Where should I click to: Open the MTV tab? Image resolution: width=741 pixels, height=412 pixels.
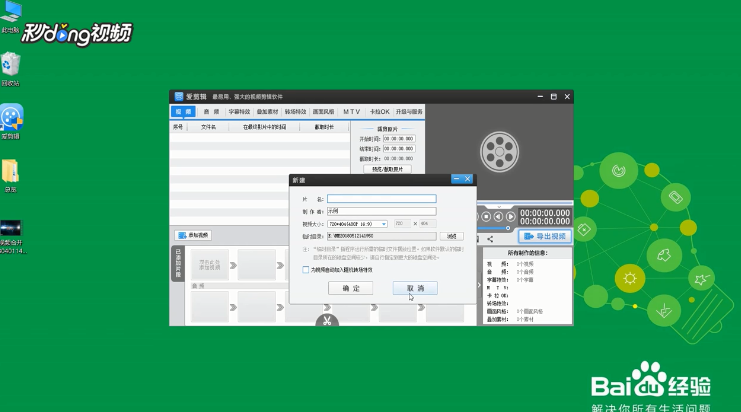(x=351, y=112)
